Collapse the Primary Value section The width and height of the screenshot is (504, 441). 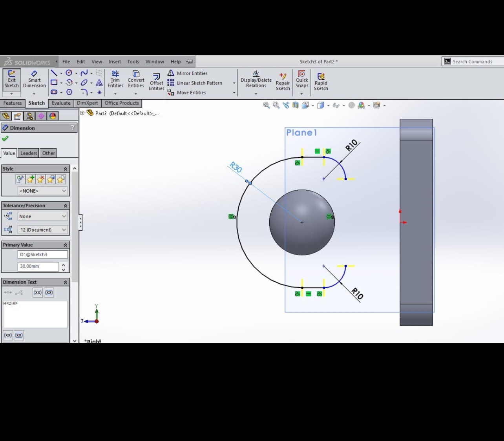[x=66, y=245]
